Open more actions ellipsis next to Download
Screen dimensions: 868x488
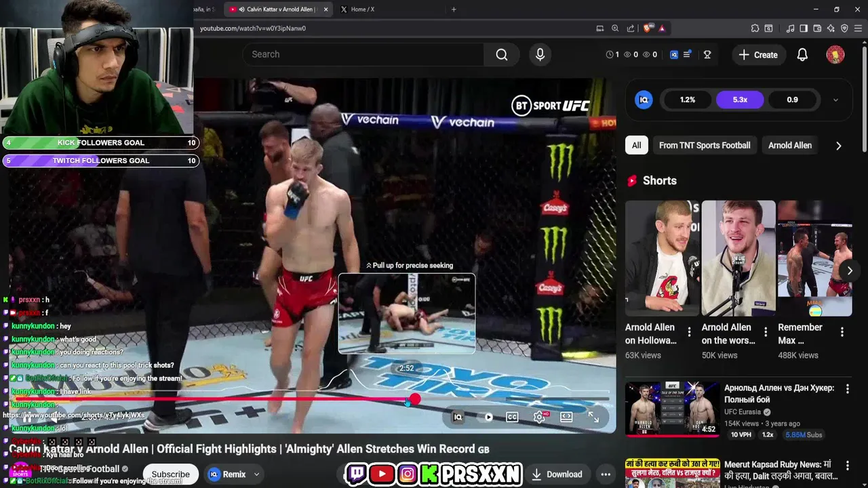606,474
